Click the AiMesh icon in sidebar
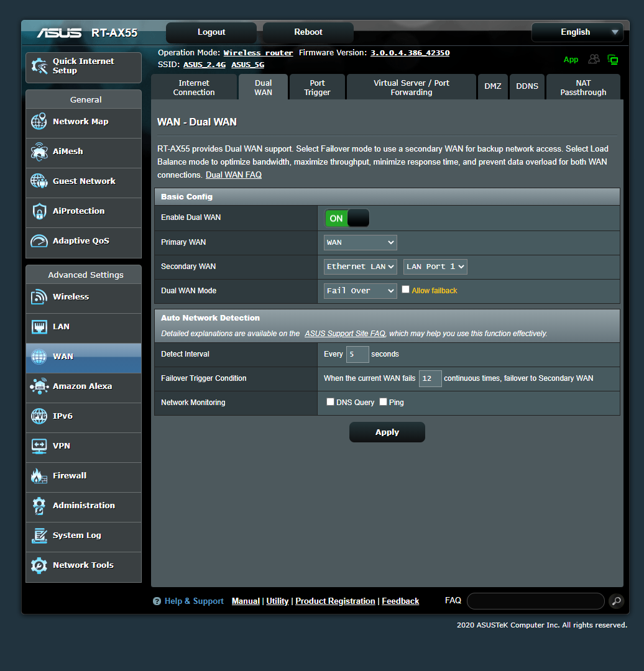This screenshot has height=671, width=644. tap(39, 152)
